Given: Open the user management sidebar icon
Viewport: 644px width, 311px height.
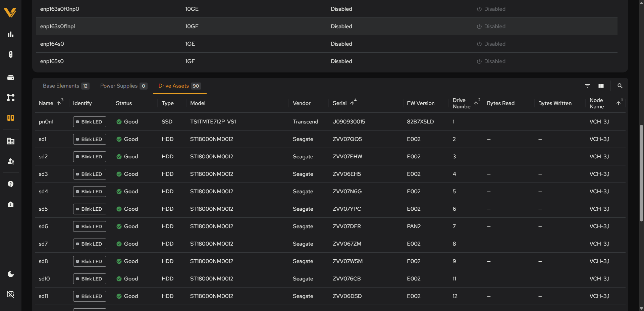Looking at the screenshot, I should 11,161.
